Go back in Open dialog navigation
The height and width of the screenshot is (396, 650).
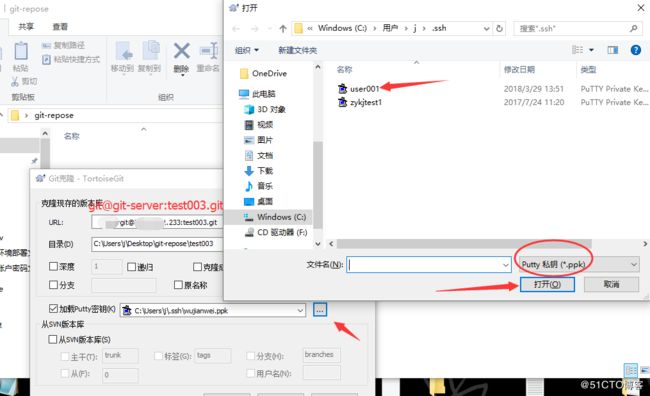(x=236, y=29)
